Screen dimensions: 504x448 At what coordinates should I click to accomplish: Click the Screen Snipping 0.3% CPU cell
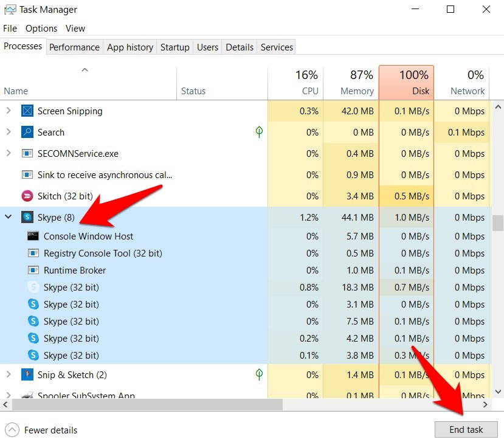tap(295, 111)
